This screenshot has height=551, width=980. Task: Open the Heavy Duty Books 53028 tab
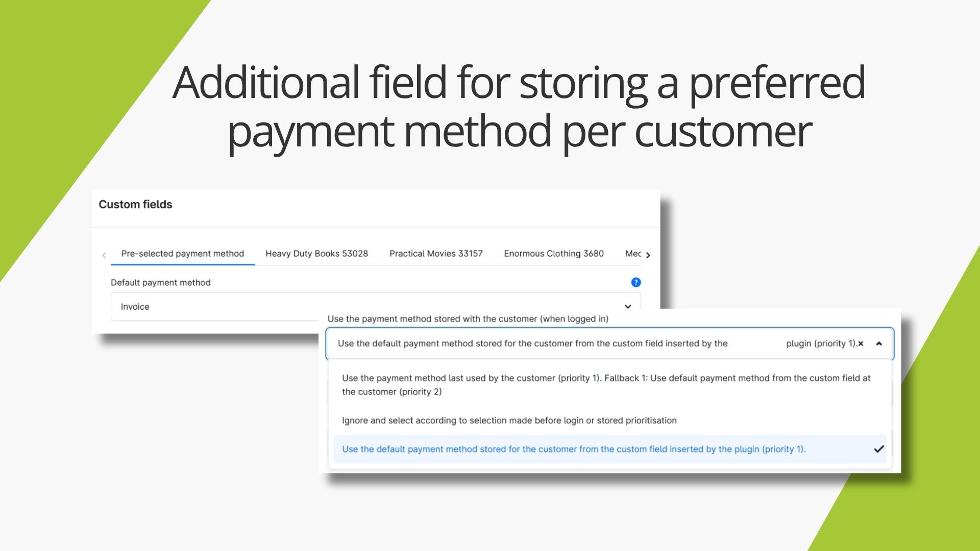pyautogui.click(x=316, y=254)
